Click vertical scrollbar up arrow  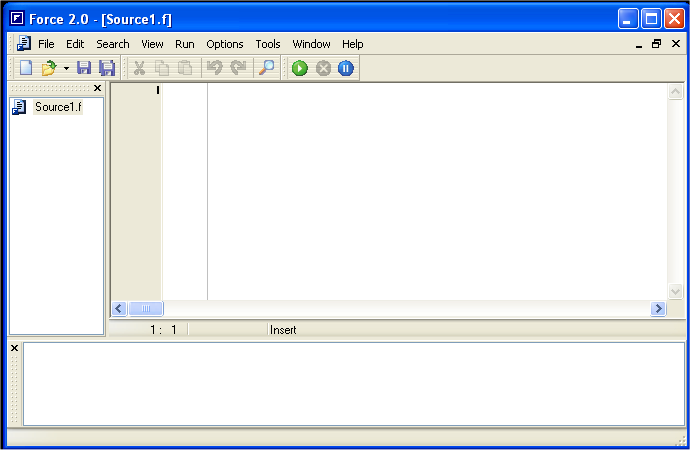pyautogui.click(x=675, y=91)
